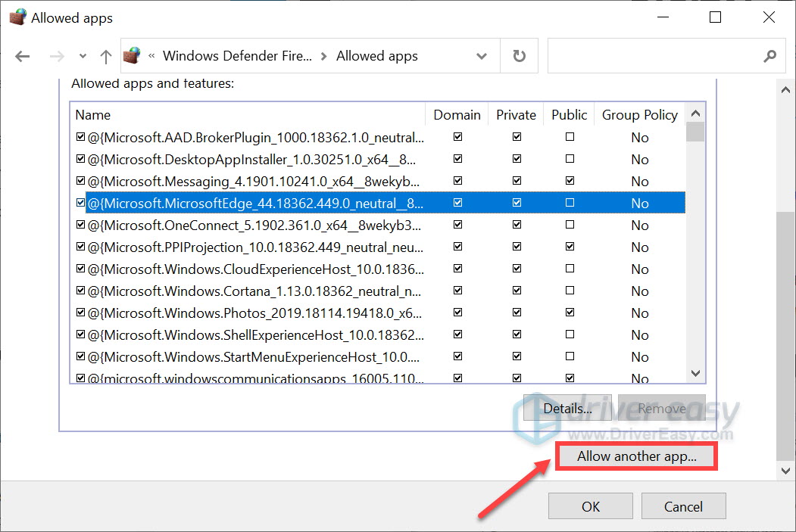This screenshot has width=796, height=532.
Task: Disable Private for the CloudExperienceHost row
Action: (x=517, y=269)
